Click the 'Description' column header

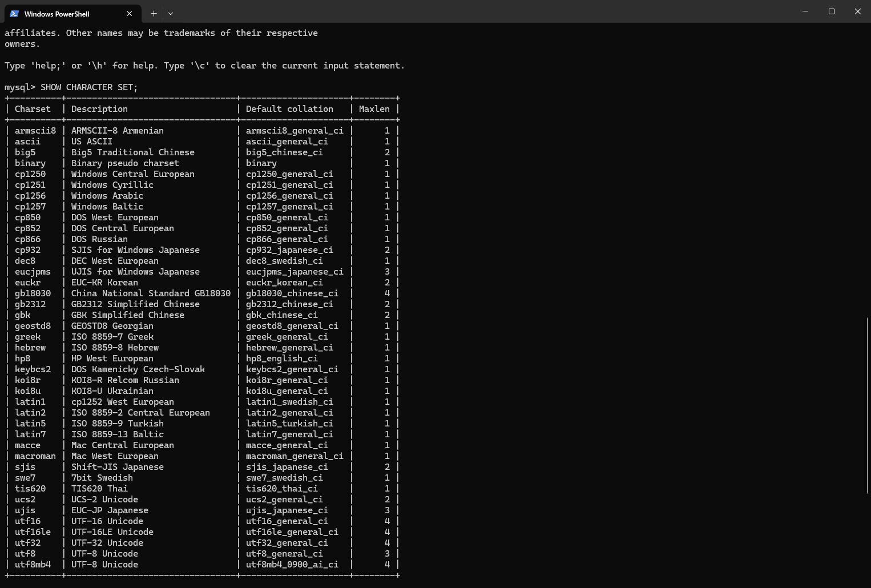point(99,109)
